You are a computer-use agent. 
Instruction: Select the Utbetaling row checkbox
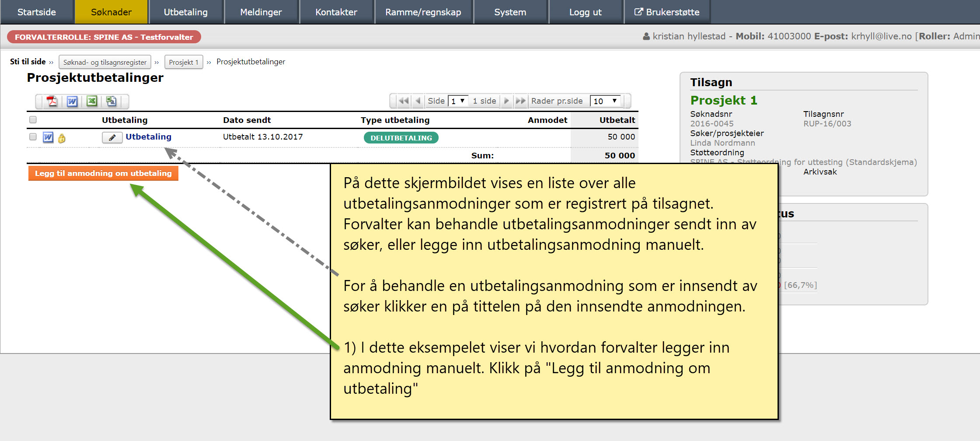(x=33, y=136)
